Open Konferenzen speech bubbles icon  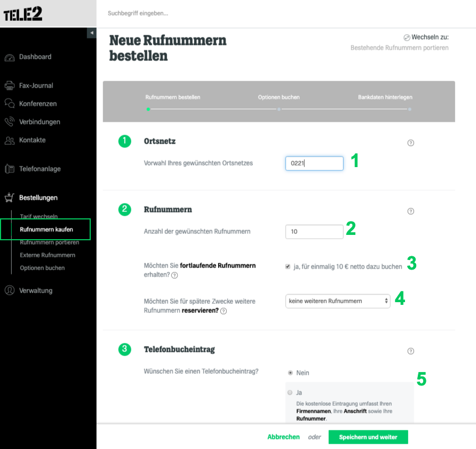pyautogui.click(x=10, y=103)
